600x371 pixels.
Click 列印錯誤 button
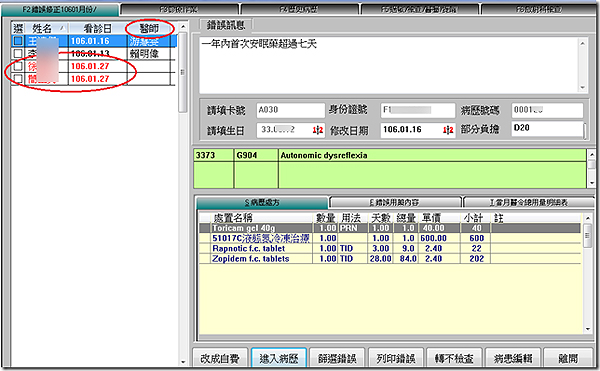tap(396, 358)
